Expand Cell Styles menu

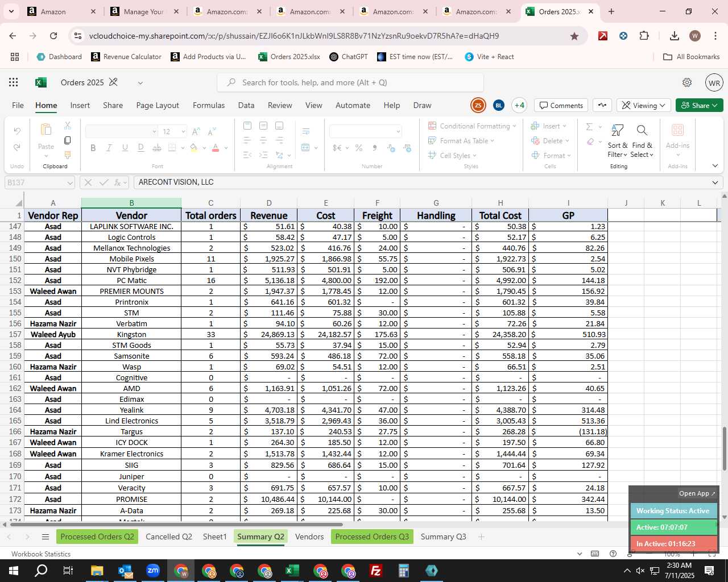click(x=452, y=156)
